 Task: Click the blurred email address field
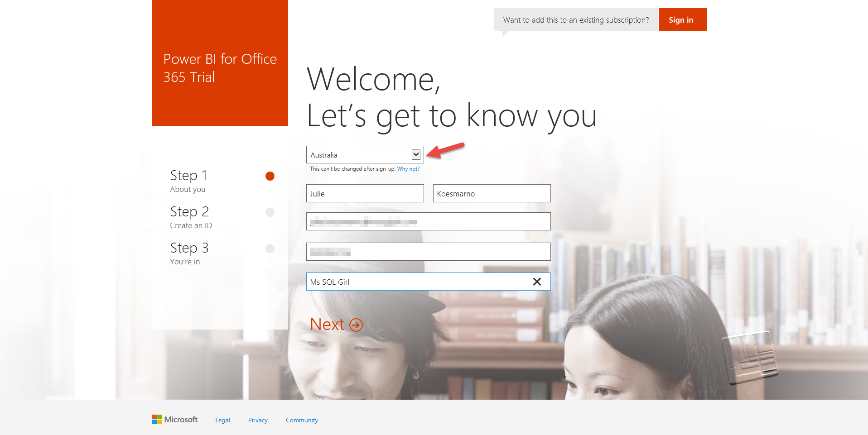click(428, 221)
